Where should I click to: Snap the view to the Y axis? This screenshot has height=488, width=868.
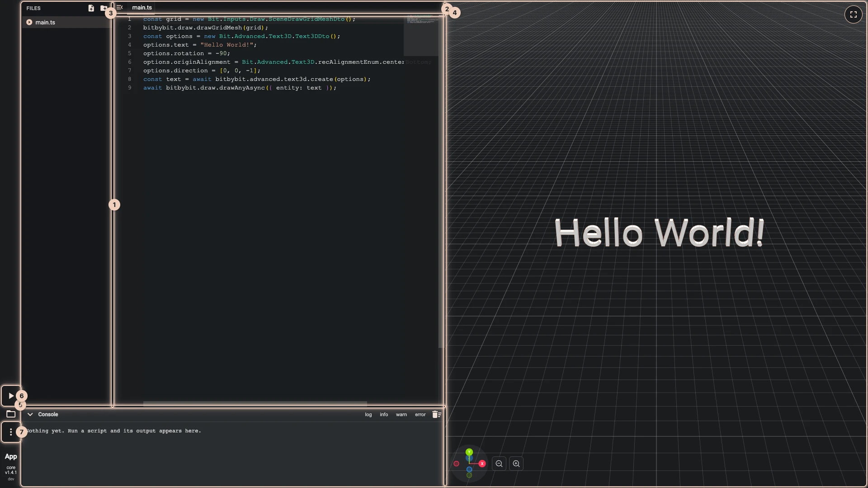(469, 452)
